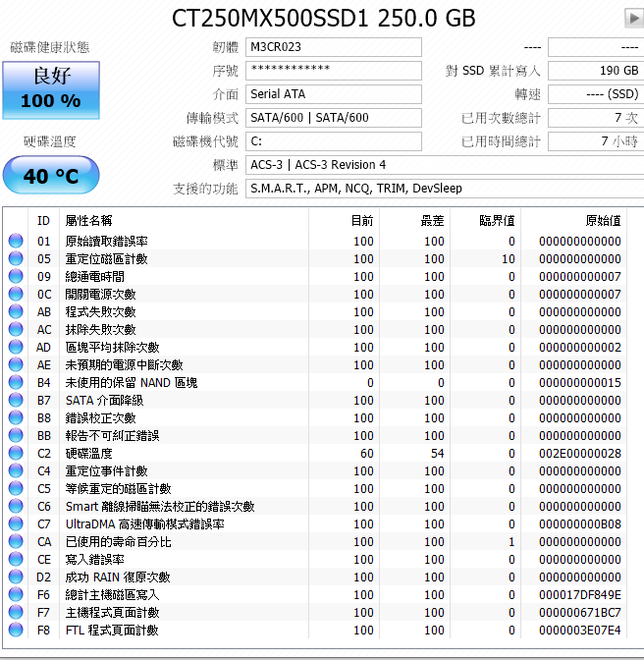
Task: Click the ID column header
Action: (44, 221)
